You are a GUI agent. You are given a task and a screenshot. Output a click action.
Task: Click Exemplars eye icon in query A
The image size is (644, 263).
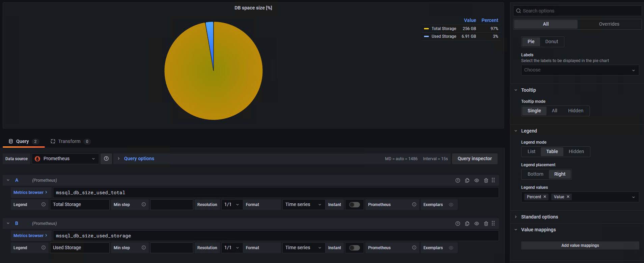[x=451, y=205]
